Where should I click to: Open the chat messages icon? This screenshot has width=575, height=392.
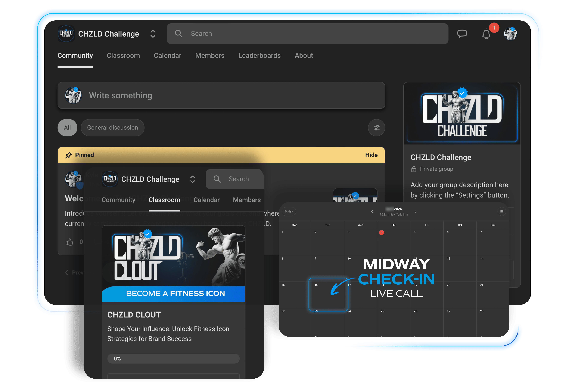click(462, 34)
